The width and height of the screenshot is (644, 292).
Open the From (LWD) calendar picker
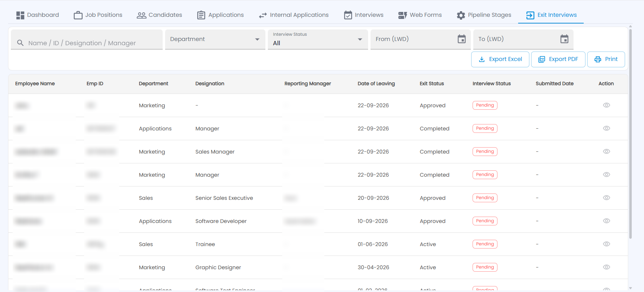[462, 39]
